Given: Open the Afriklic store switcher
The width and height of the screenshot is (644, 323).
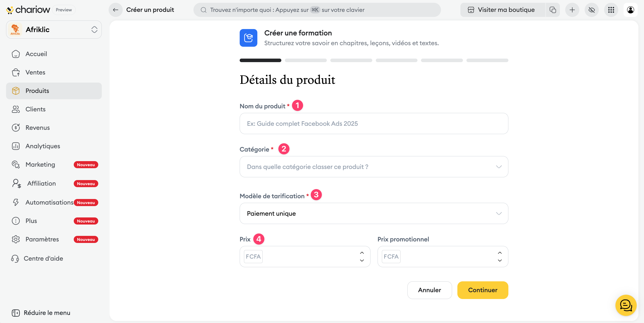Looking at the screenshot, I should [x=54, y=30].
